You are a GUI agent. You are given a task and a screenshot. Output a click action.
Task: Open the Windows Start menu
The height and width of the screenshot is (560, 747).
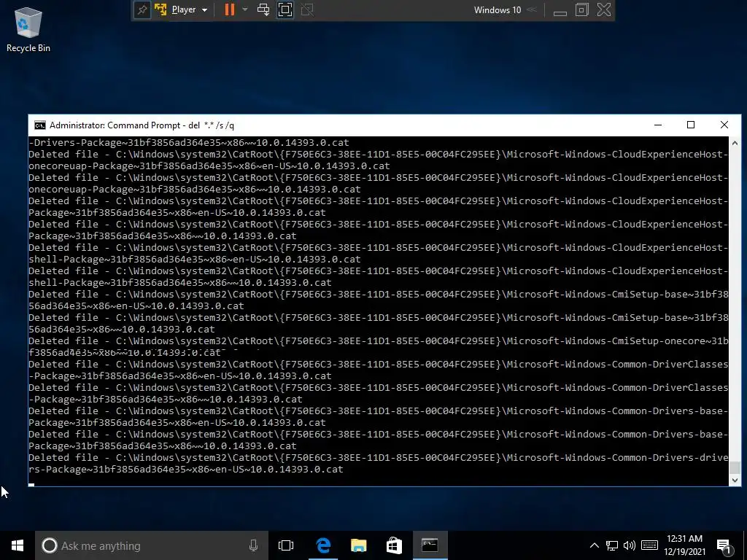(18, 545)
